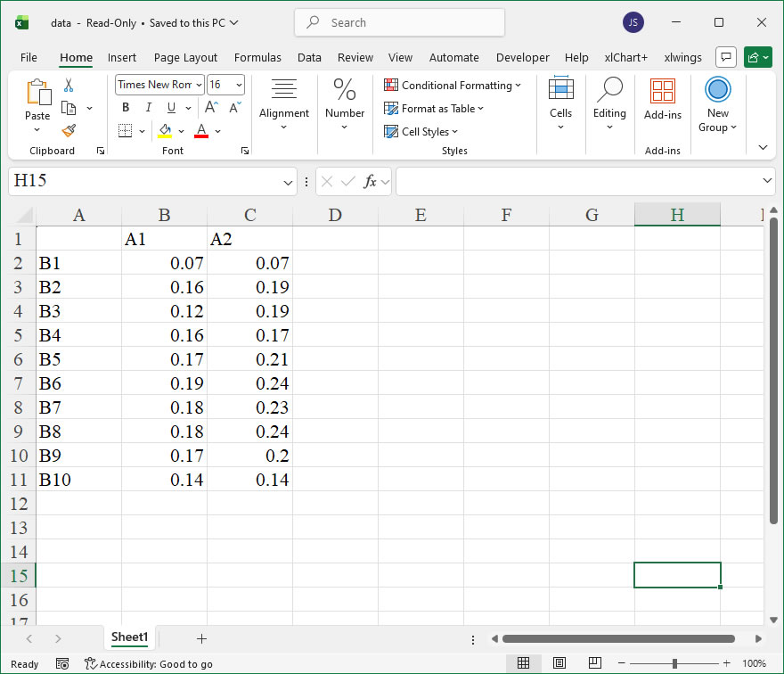Screen dimensions: 784x674
Task: Open the font size dropdown
Action: (239, 85)
